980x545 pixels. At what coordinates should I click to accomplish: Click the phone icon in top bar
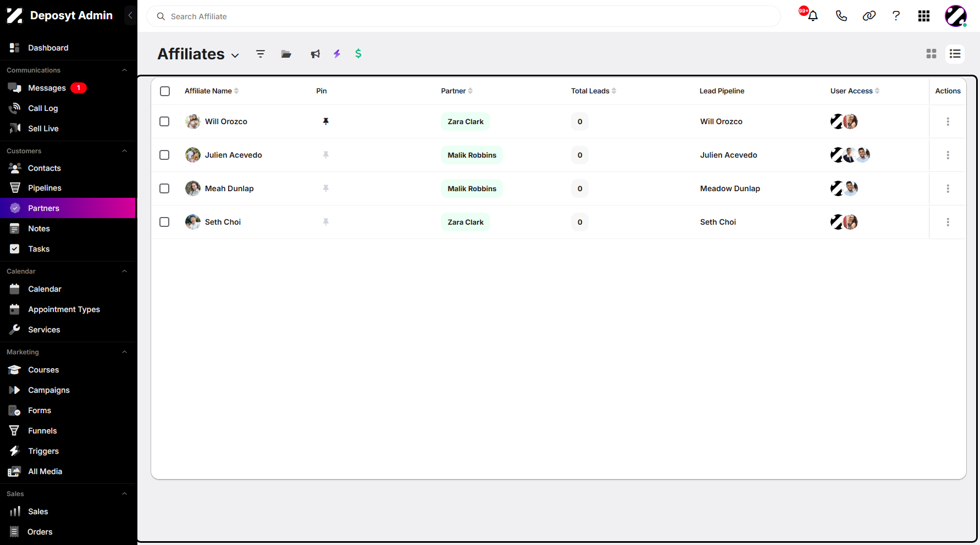841,16
